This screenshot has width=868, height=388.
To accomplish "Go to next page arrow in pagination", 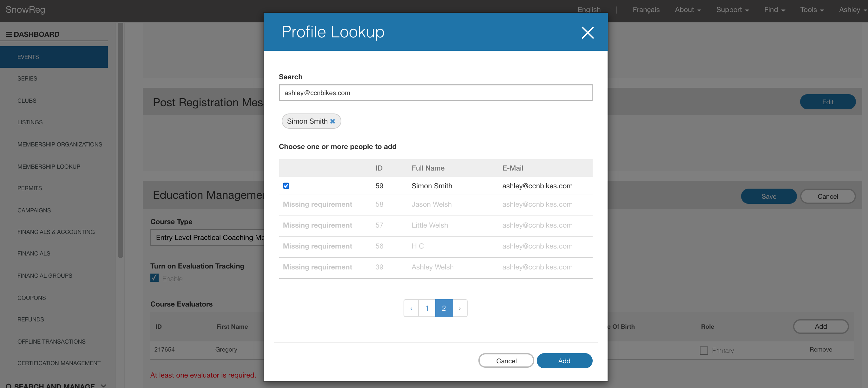I will pos(460,308).
